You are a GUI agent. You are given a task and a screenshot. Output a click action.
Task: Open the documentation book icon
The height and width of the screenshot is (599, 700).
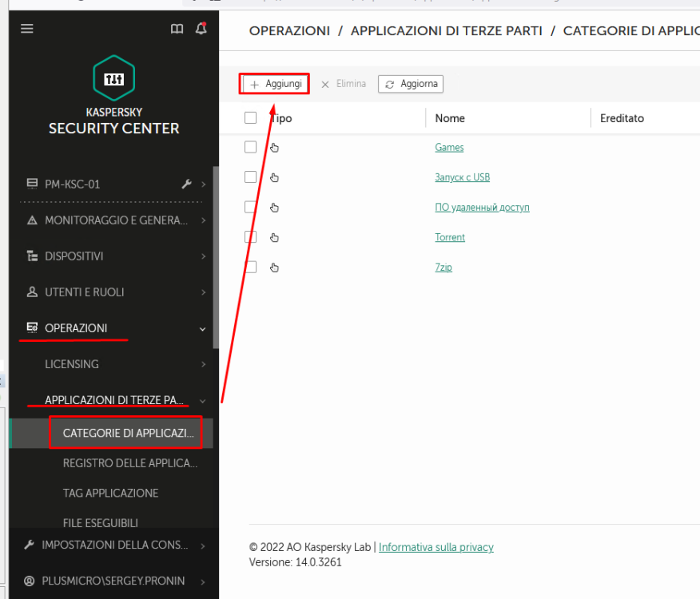177,29
